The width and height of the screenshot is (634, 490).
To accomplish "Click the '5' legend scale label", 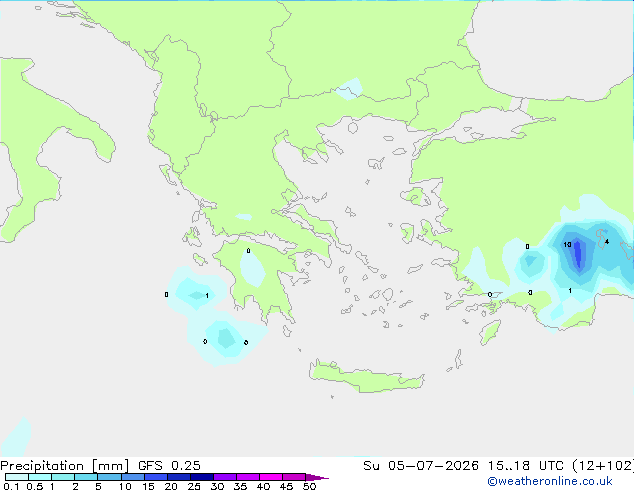I will click(98, 486).
